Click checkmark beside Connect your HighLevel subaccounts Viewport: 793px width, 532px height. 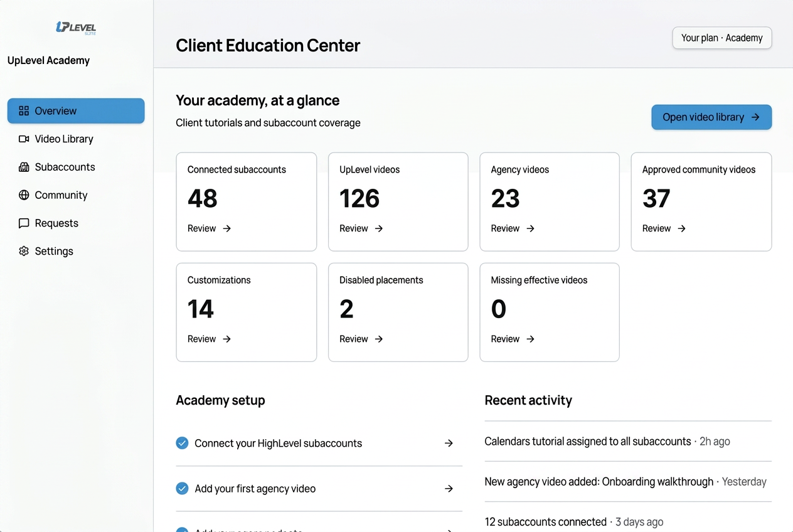182,443
